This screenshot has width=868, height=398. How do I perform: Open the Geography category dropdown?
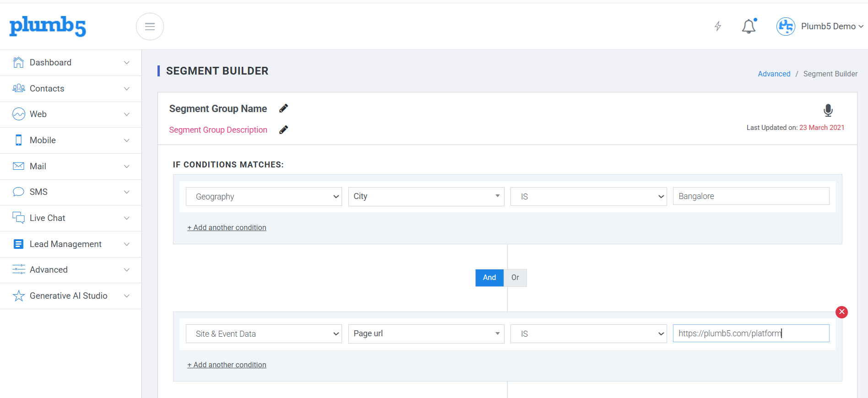(x=264, y=197)
